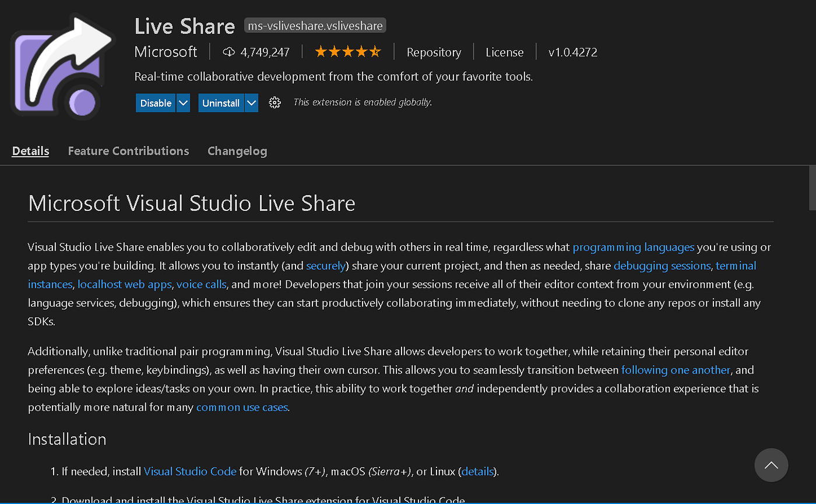
Task: Click the Microsoft publisher name
Action: point(166,52)
